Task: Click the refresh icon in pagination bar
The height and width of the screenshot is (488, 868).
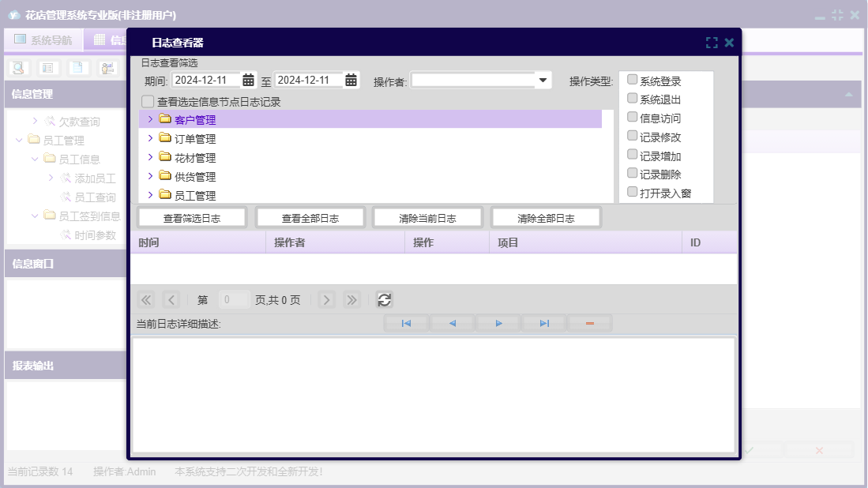Action: pos(384,299)
